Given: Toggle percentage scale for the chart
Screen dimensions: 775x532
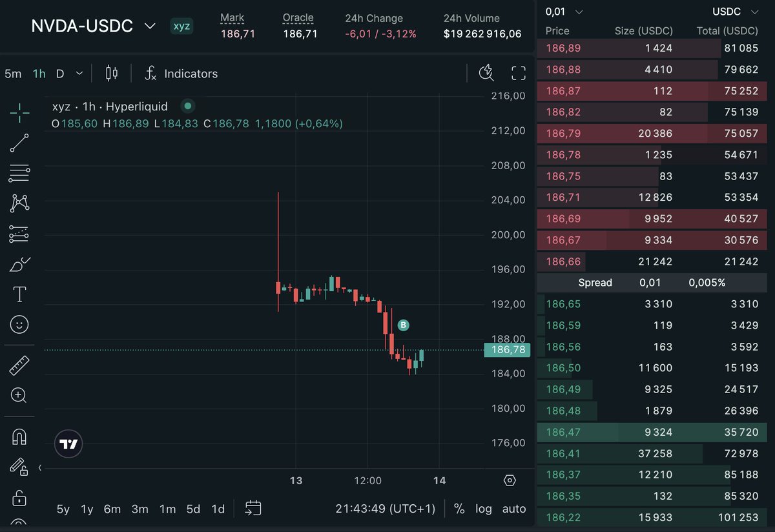Looking at the screenshot, I should coord(459,509).
